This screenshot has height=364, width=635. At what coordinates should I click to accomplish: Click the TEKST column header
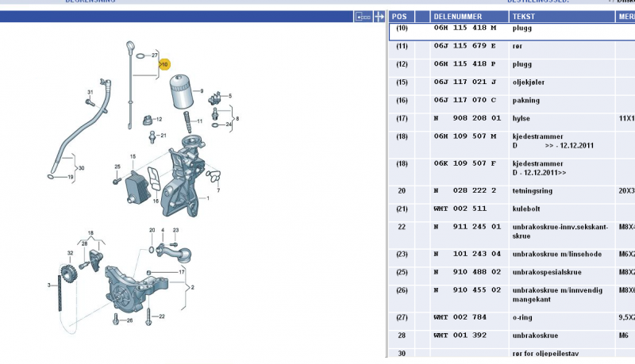tap(523, 16)
